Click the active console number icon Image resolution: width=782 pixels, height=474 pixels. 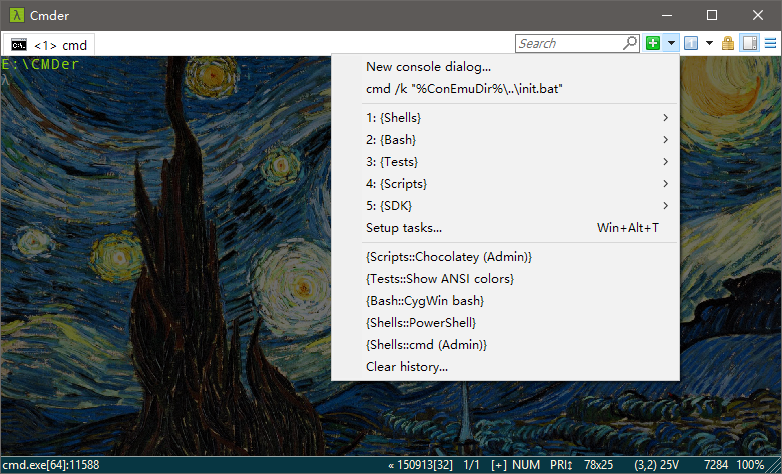pyautogui.click(x=690, y=43)
